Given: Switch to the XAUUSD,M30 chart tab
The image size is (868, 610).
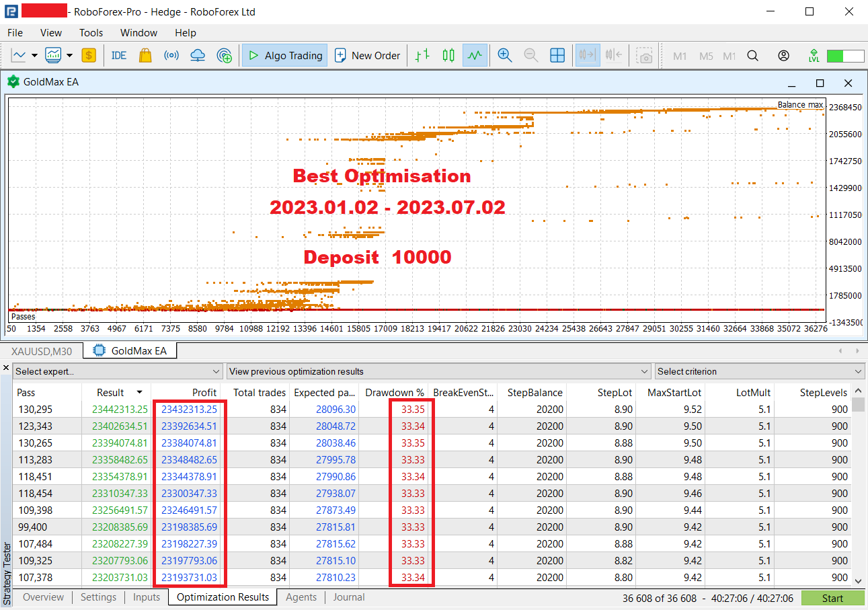Looking at the screenshot, I should (42, 350).
